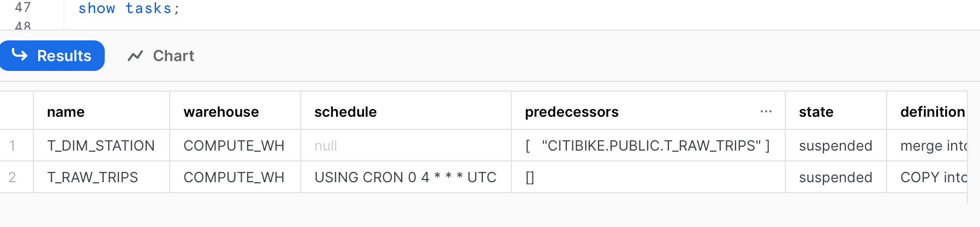The image size is (980, 227).
Task: Click the null schedule cell
Action: click(406, 146)
